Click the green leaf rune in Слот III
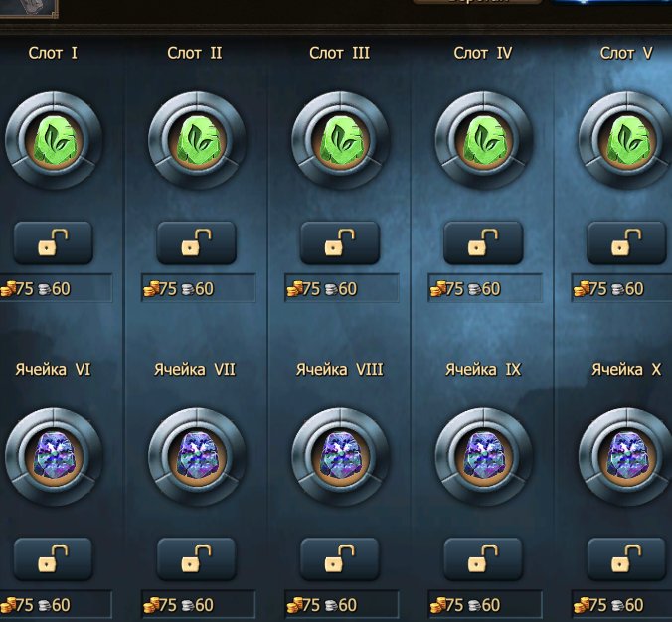 click(x=340, y=141)
